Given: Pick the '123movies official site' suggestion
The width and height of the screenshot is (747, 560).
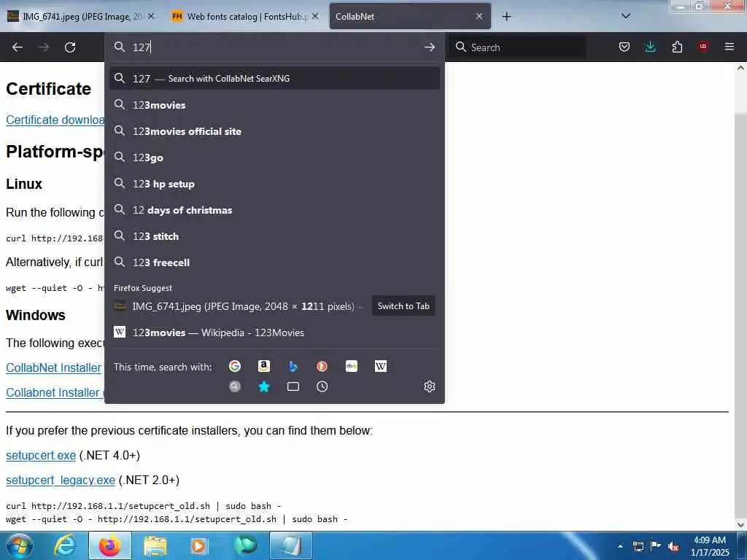Looking at the screenshot, I should (274, 131).
